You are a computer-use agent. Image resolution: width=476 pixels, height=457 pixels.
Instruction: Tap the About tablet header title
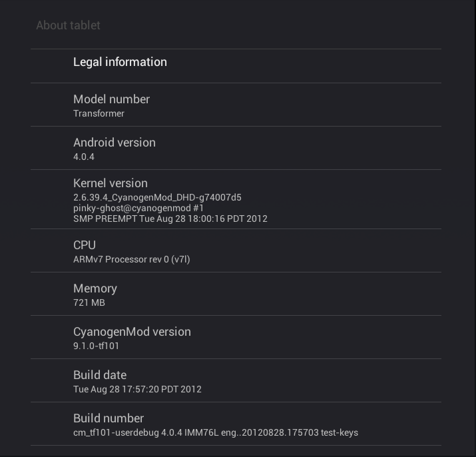[68, 25]
